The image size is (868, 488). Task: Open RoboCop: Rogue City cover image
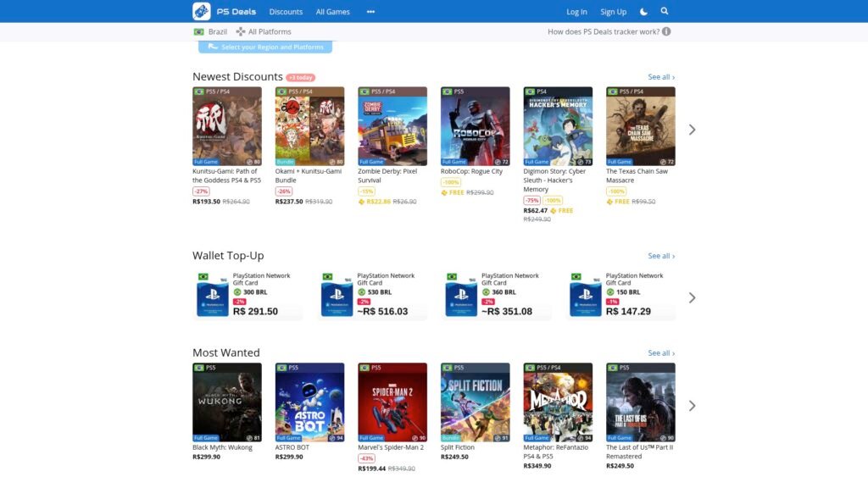click(x=475, y=126)
